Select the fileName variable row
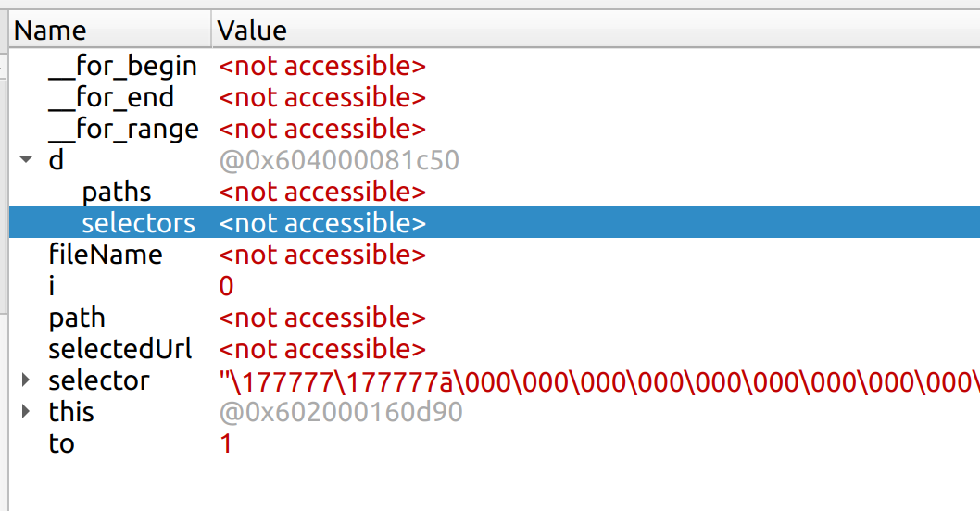 (x=106, y=255)
